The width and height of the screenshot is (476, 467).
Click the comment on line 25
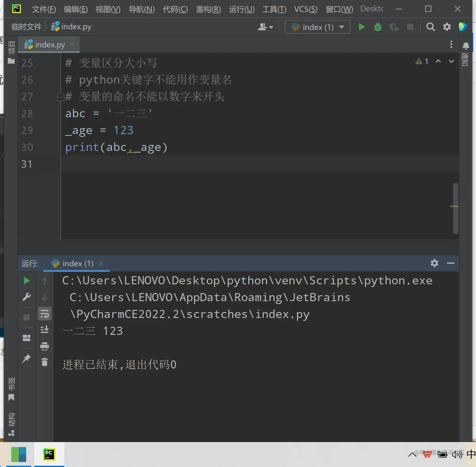pos(111,63)
